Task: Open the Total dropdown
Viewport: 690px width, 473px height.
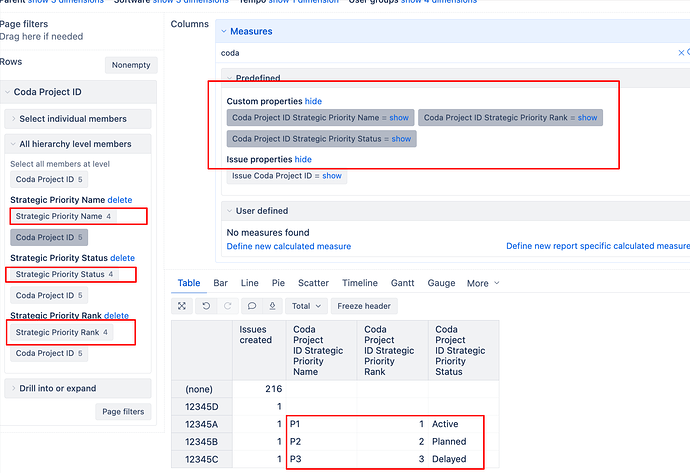Action: (x=306, y=306)
